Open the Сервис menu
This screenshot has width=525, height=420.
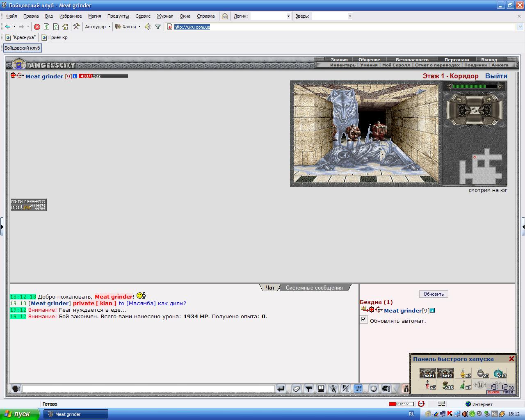tap(143, 16)
